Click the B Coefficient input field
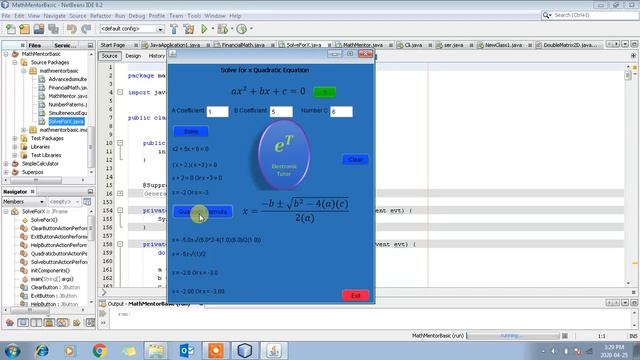Screen dimensions: 640x360 [x=281, y=112]
